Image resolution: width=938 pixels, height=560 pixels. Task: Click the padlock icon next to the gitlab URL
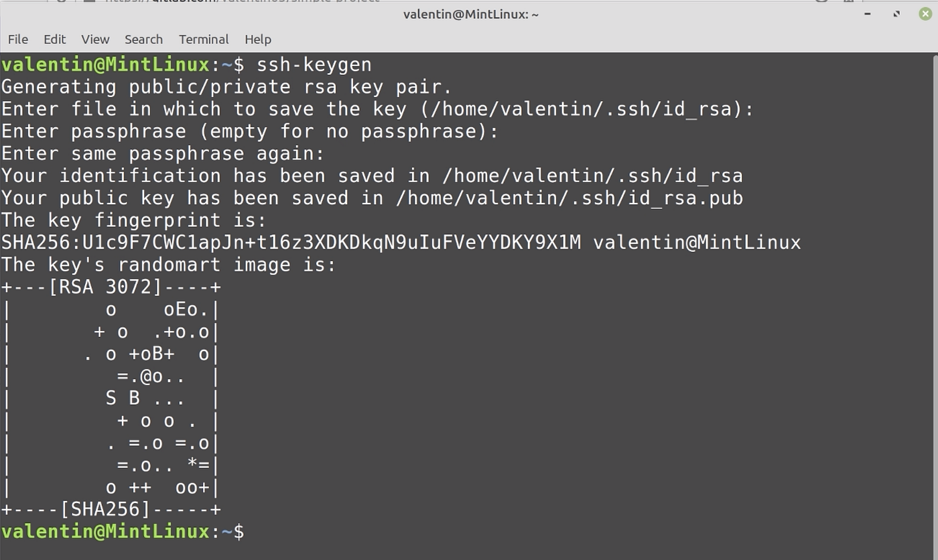88,2
